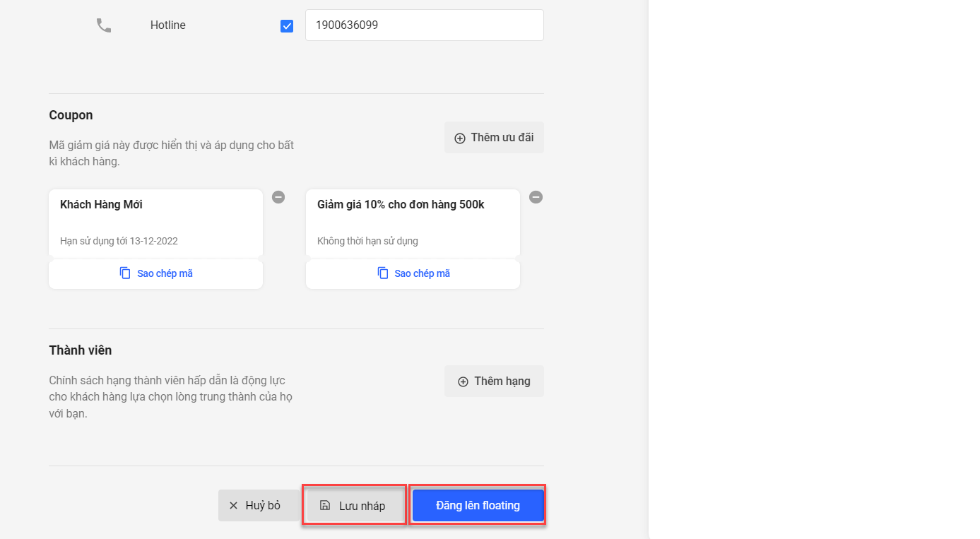Edit the hotline number field 1900636099
Viewport: 980px width, 539px height.
(424, 25)
